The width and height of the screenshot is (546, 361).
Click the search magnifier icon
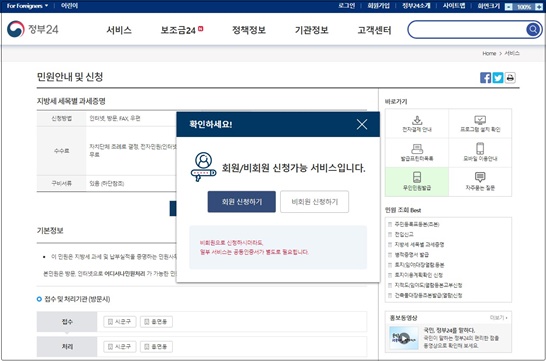[533, 30]
